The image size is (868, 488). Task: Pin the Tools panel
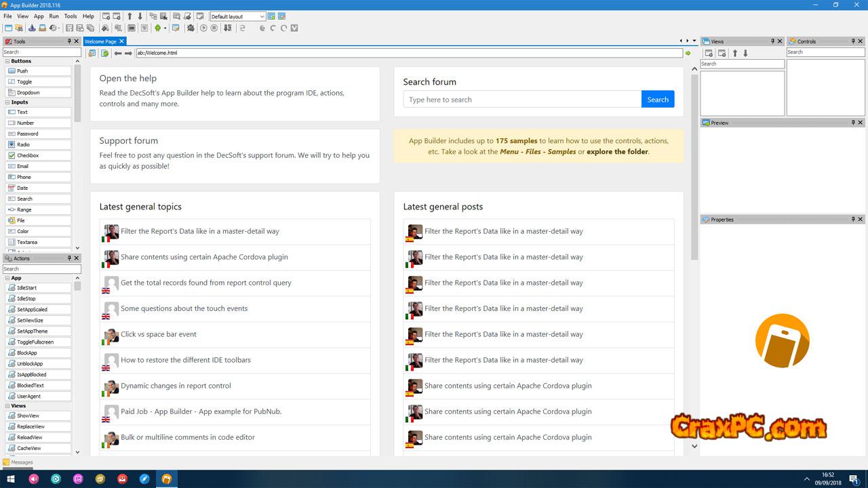coord(69,41)
